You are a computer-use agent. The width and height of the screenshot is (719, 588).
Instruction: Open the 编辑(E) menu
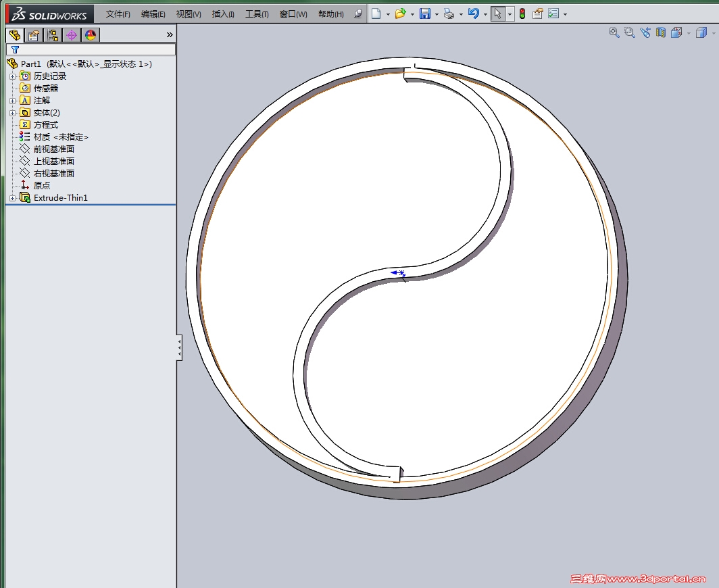click(153, 14)
